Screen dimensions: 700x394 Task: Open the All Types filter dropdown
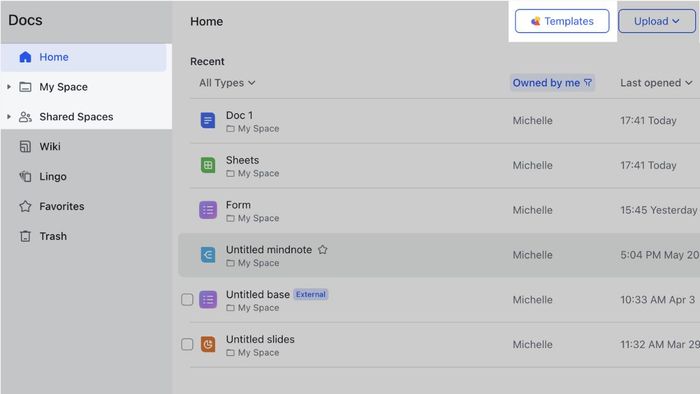pos(227,83)
